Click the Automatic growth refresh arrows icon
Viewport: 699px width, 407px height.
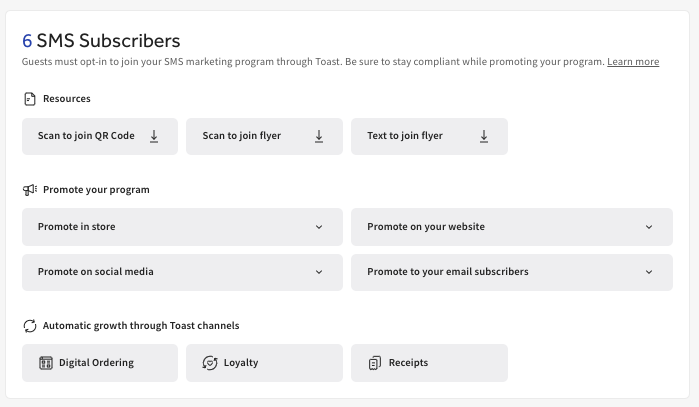coord(29,326)
